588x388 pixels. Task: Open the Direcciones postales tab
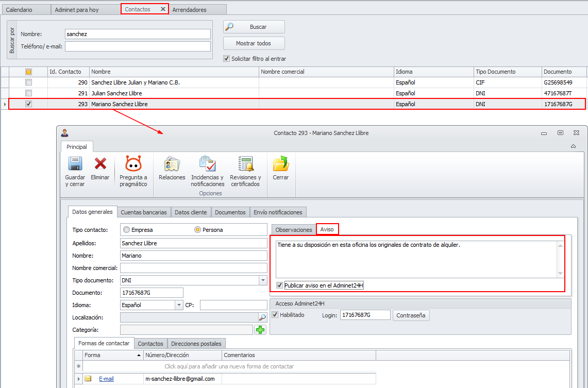(196, 344)
